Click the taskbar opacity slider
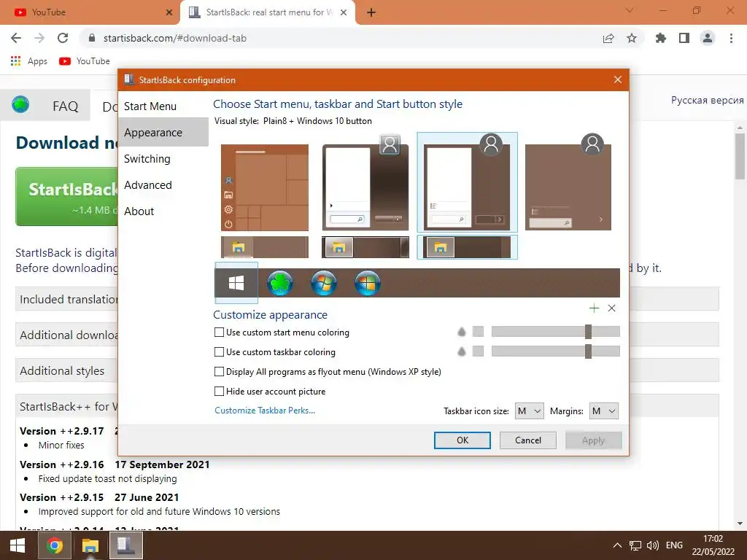 coord(555,351)
